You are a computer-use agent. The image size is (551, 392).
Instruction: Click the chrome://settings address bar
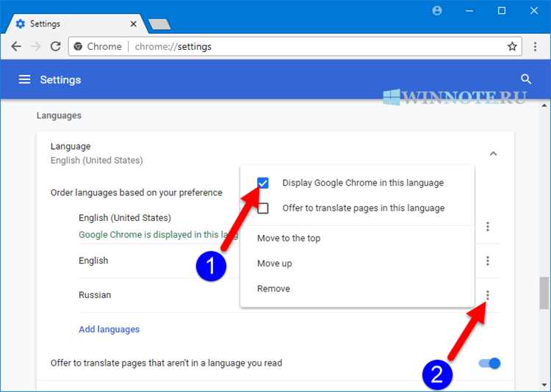point(295,46)
